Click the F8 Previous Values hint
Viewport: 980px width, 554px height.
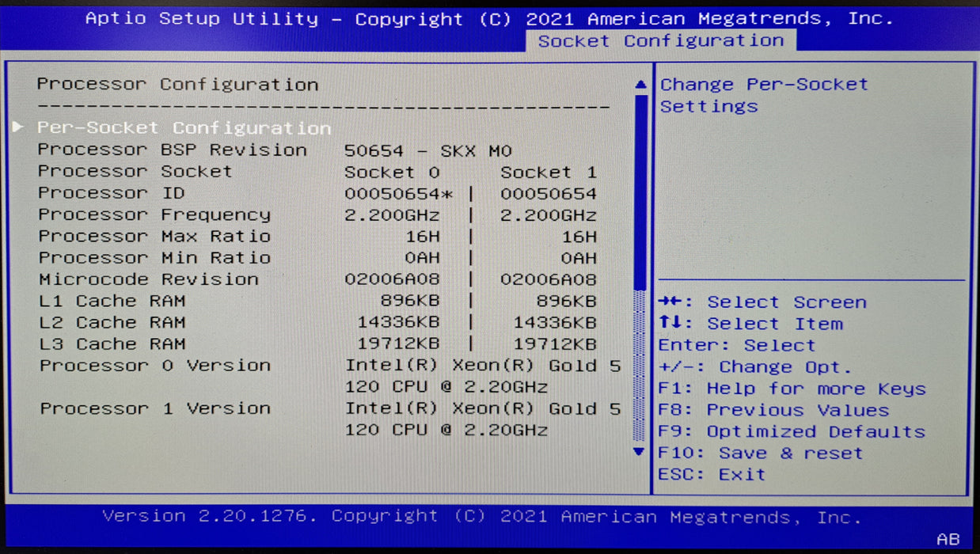tap(773, 410)
